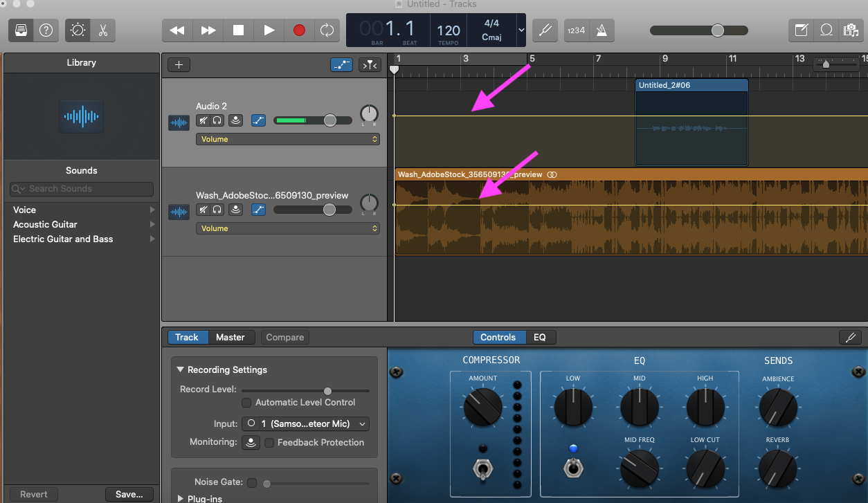The height and width of the screenshot is (503, 868).
Task: Open the LCD display mode dropdown arrow
Action: pyautogui.click(x=521, y=30)
